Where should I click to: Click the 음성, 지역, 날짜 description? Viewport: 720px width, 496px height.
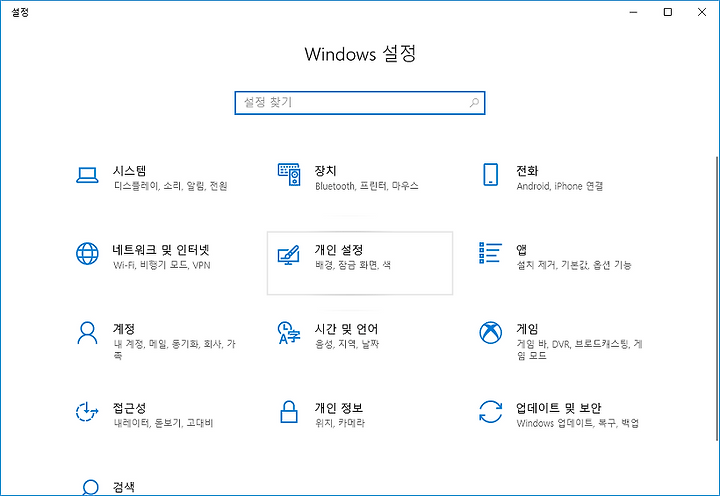(x=347, y=344)
